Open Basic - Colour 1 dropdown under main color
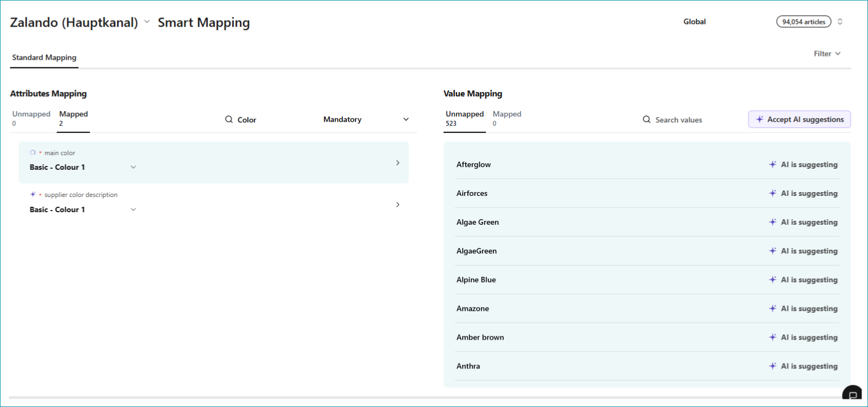 (133, 167)
